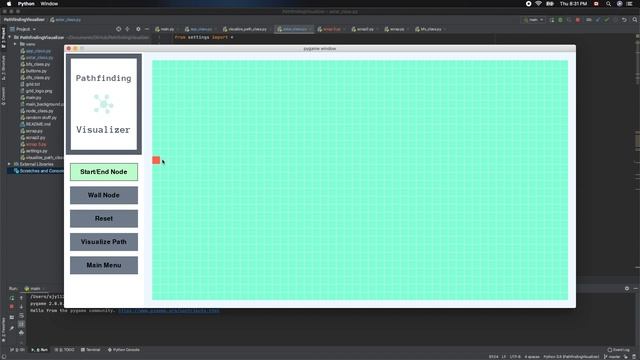
Task: Open Project panel settings gear
Action: (x=138, y=29)
